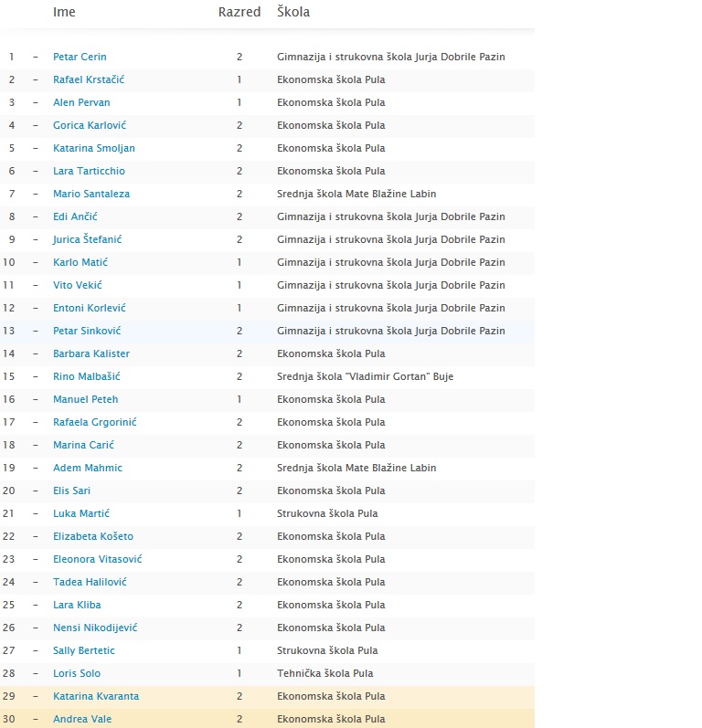Image resolution: width=702 pixels, height=728 pixels.
Task: Select the Lara Kliba link
Action: [x=77, y=605]
